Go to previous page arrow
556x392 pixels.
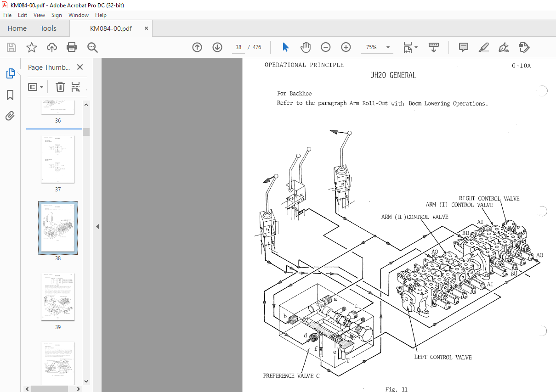(197, 47)
